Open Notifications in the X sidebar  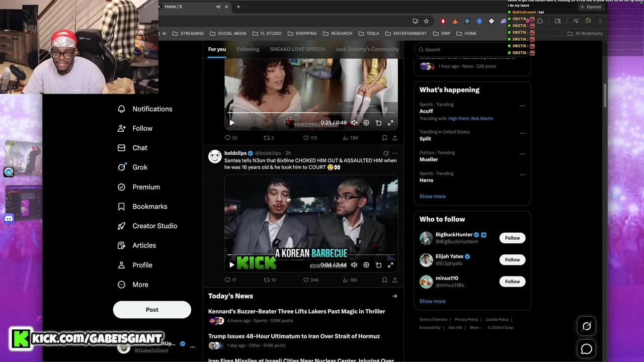coord(145,109)
